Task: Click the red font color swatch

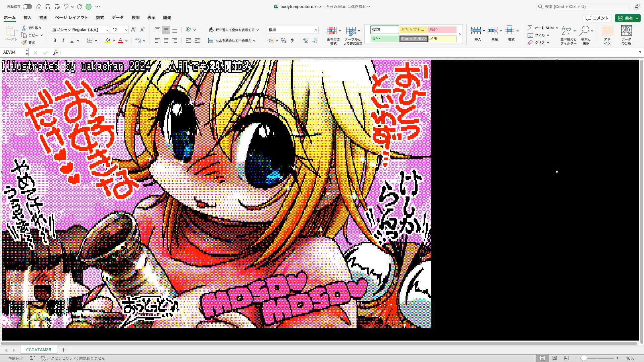Action: click(120, 41)
